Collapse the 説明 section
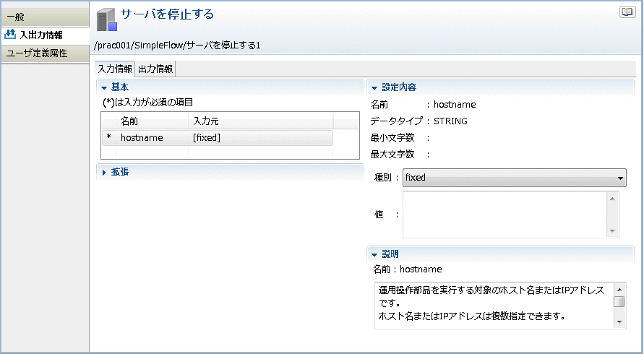This screenshot has height=354, width=644. pyautogui.click(x=374, y=254)
